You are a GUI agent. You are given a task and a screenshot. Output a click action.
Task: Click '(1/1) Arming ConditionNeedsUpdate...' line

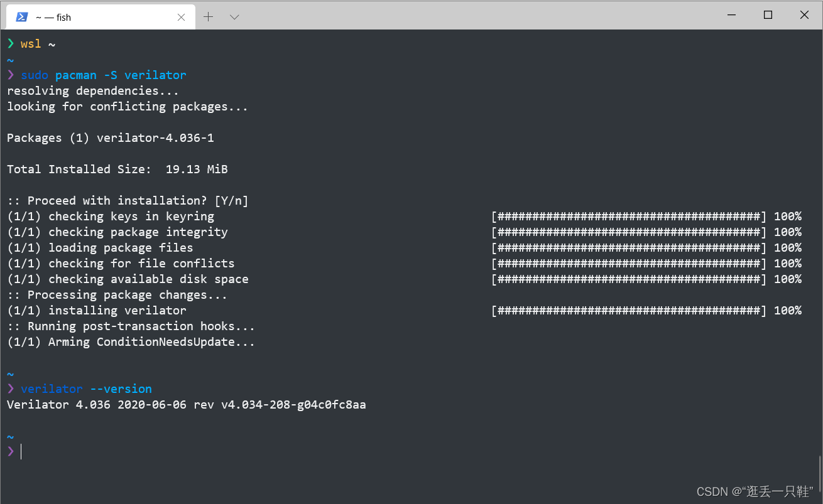point(131,342)
